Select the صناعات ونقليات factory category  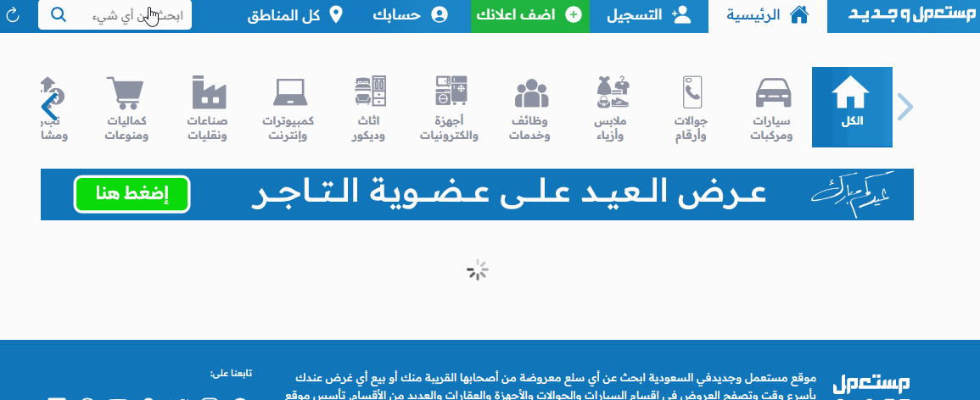click(209, 108)
